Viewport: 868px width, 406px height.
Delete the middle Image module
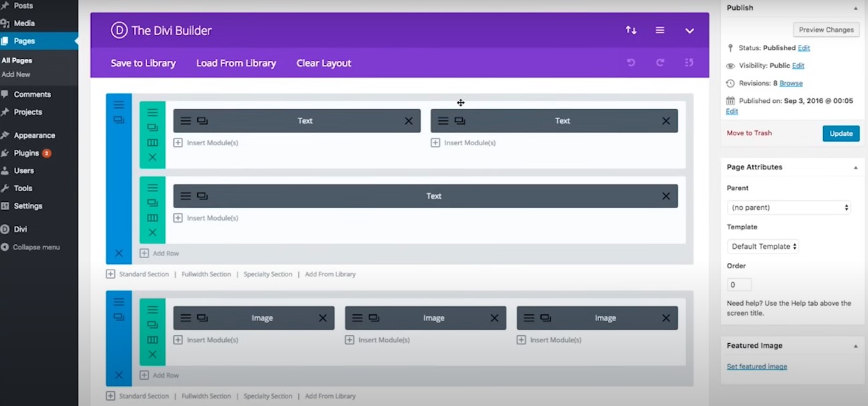494,318
